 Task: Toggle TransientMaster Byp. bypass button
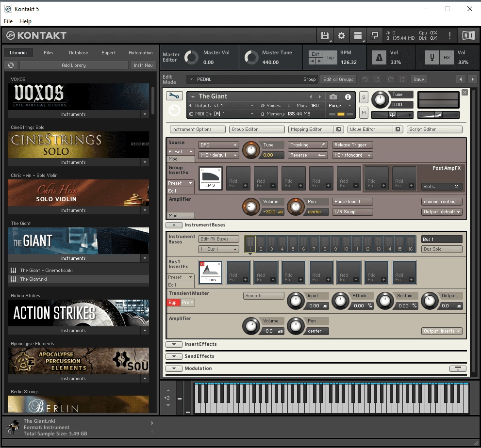[x=173, y=303]
